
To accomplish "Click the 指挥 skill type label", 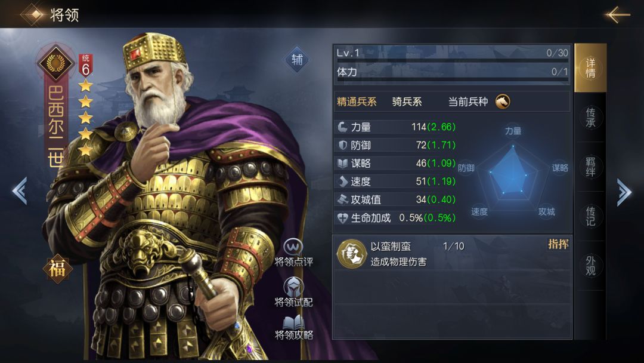I will click(558, 244).
